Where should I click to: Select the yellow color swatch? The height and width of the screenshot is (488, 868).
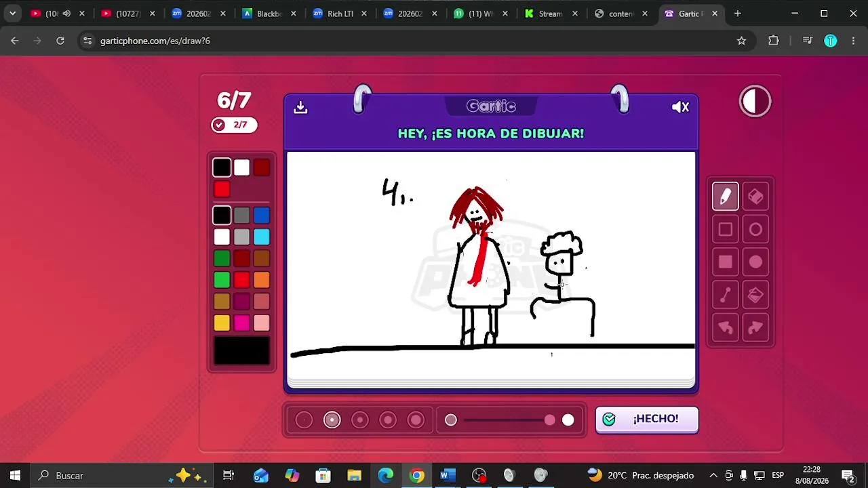tap(222, 323)
